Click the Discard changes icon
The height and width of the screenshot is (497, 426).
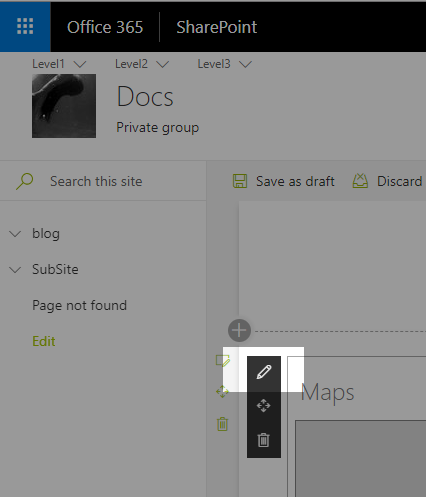pos(360,181)
